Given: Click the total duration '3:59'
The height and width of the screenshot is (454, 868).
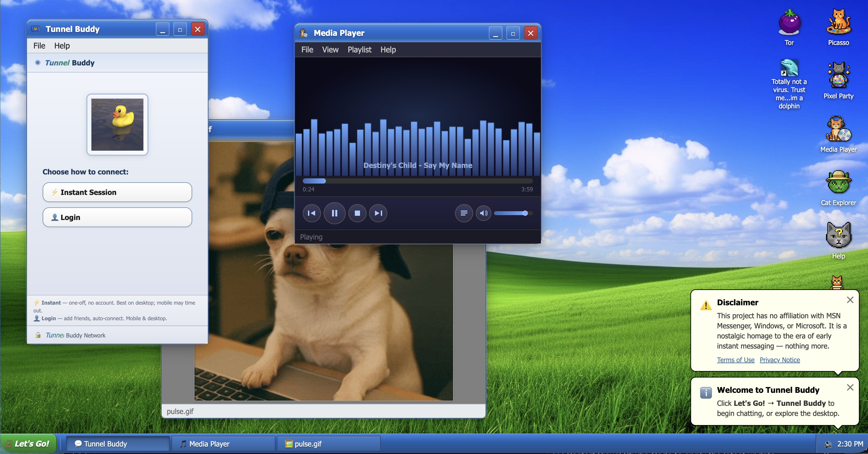Looking at the screenshot, I should tap(527, 189).
